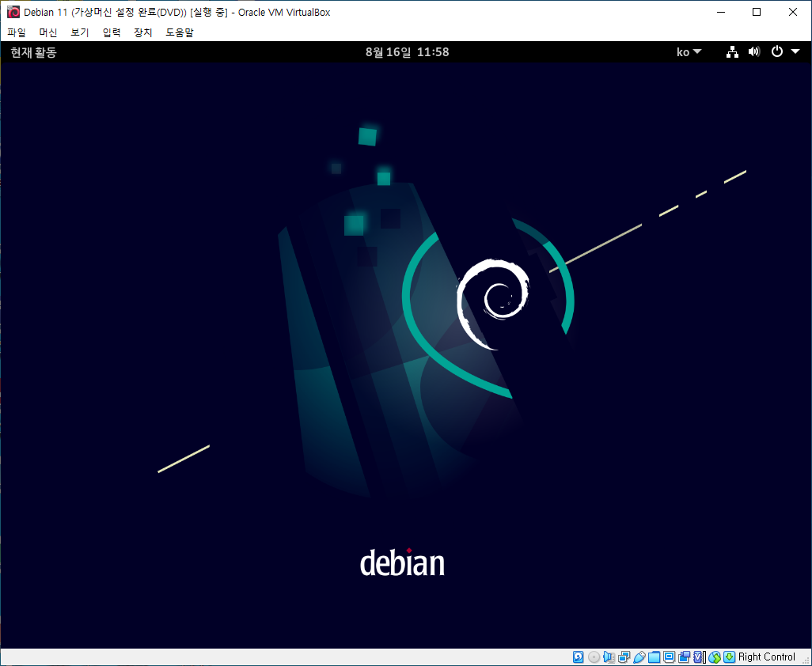Expand the system menu arrow beside power icon
Image resolution: width=812 pixels, height=666 pixels.
click(795, 51)
